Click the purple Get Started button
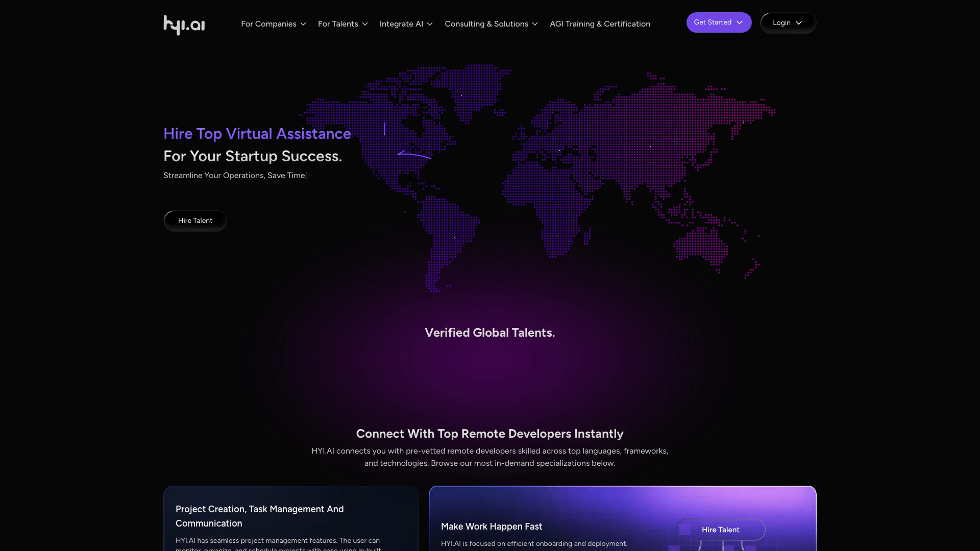 click(x=712, y=22)
